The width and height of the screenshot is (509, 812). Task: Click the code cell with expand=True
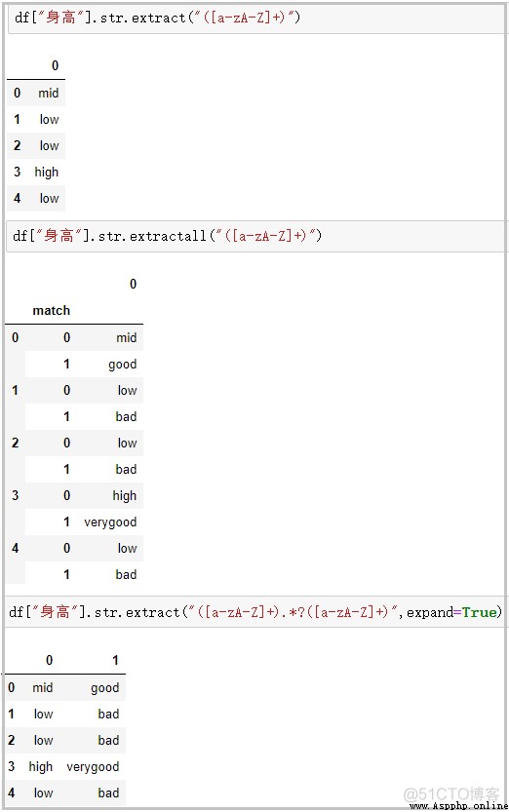255,612
